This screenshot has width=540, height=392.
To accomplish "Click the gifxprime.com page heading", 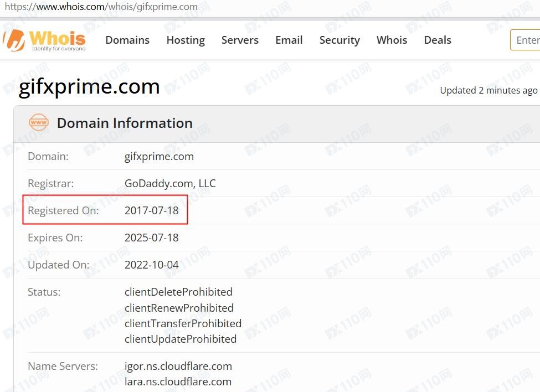I will pos(89,87).
